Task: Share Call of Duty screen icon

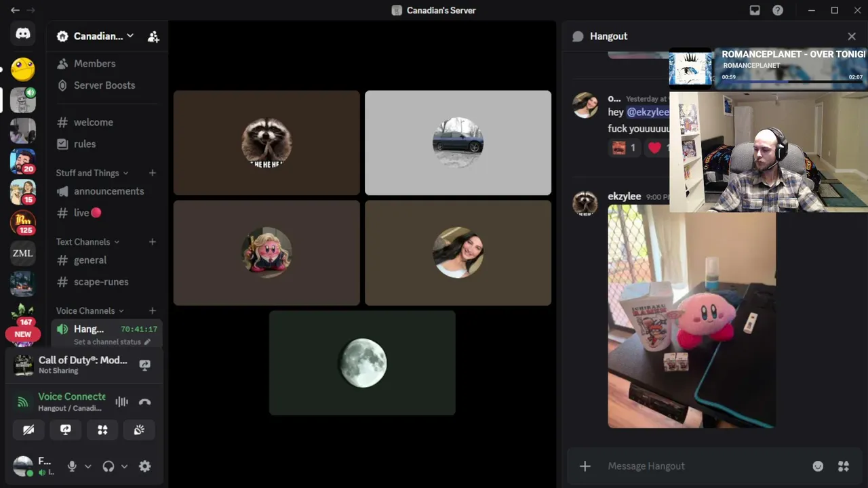Action: coord(144,365)
